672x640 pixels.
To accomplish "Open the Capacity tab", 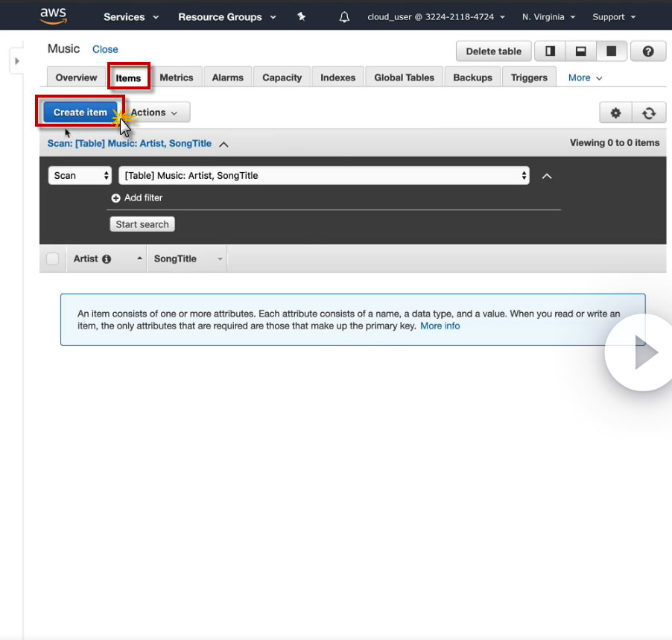I will (282, 77).
